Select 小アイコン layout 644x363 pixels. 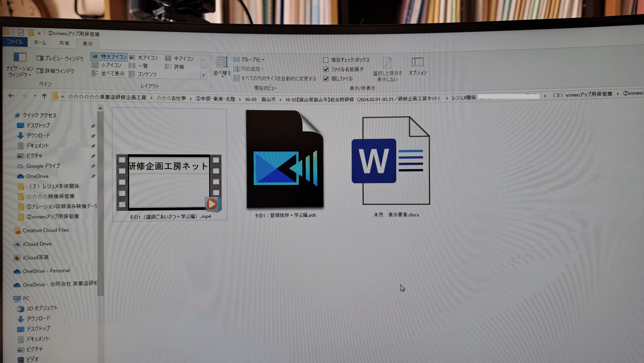click(107, 65)
